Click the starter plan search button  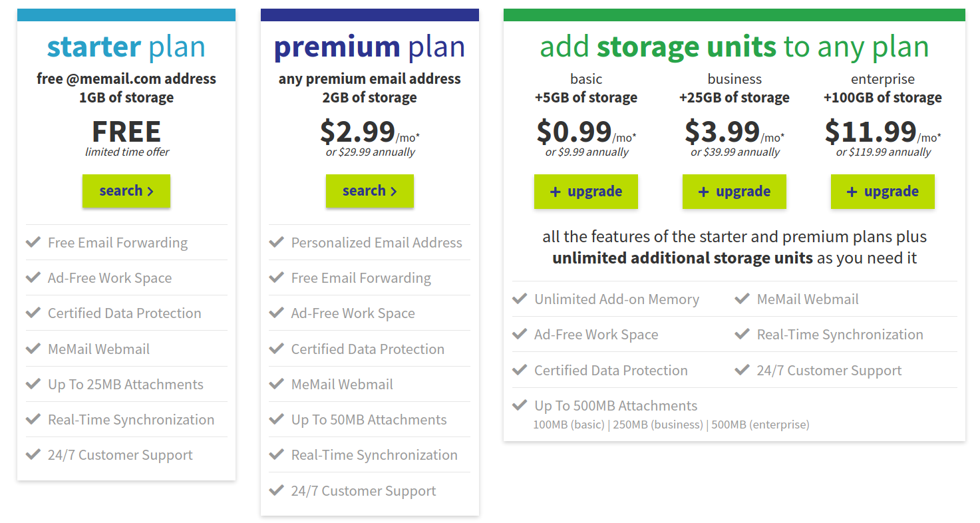click(x=126, y=191)
